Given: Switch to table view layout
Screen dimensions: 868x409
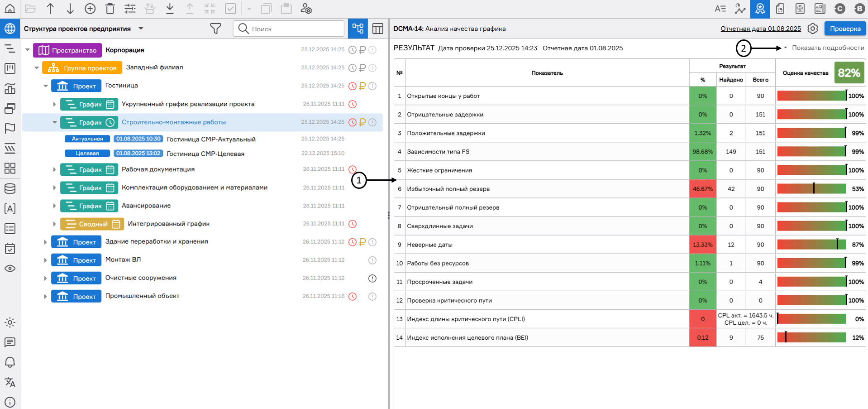Looking at the screenshot, I should pyautogui.click(x=378, y=29).
